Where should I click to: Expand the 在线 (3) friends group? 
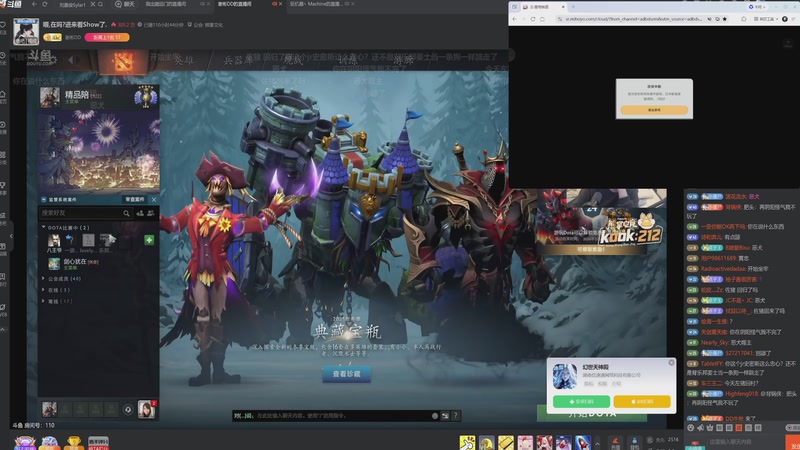pos(56,290)
